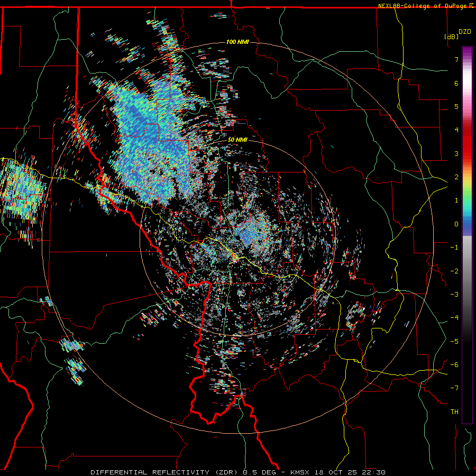Pick the red band on color scale

pyautogui.click(x=467, y=143)
